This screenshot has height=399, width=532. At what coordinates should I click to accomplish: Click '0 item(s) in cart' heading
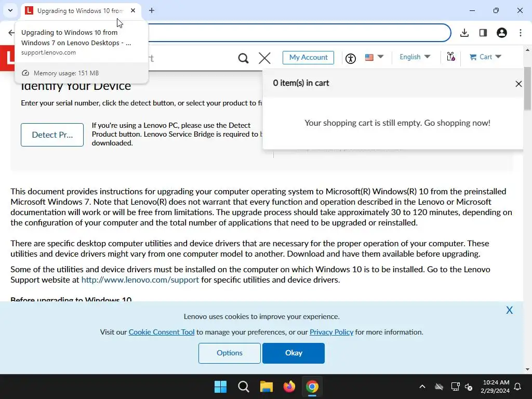click(301, 83)
